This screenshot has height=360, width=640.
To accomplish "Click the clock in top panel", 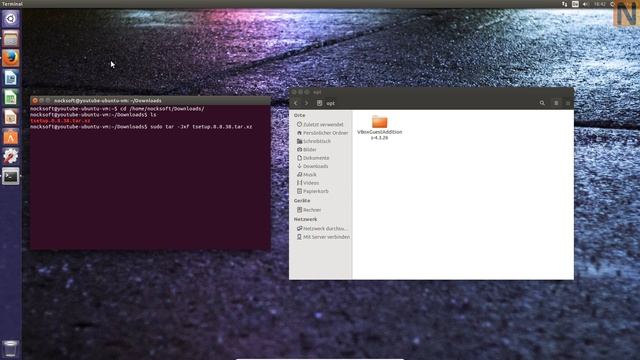I will [600, 4].
